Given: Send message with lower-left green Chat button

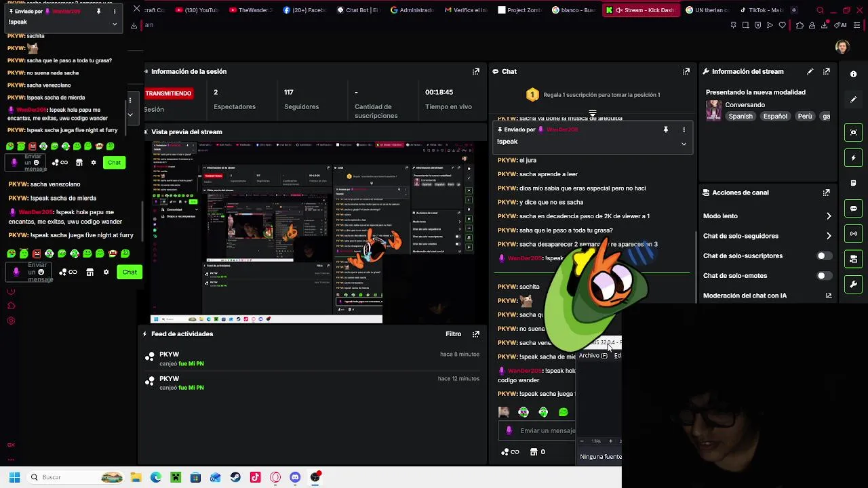Looking at the screenshot, I should coord(130,272).
